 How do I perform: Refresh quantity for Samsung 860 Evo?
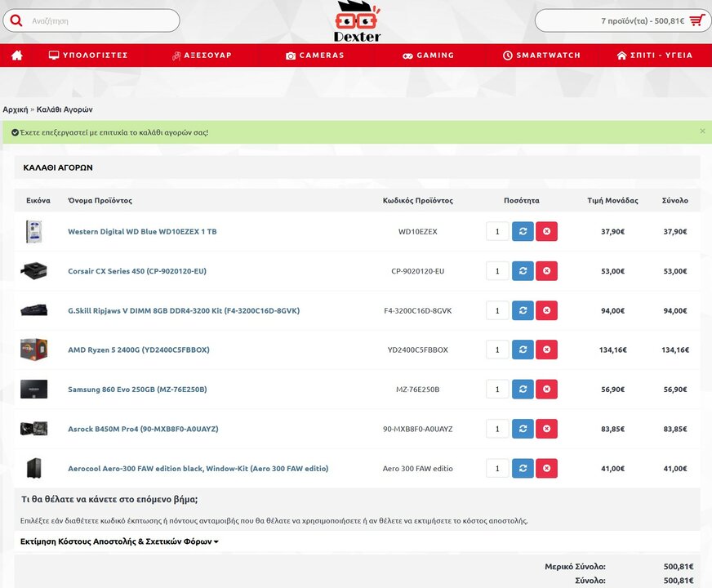pos(523,389)
